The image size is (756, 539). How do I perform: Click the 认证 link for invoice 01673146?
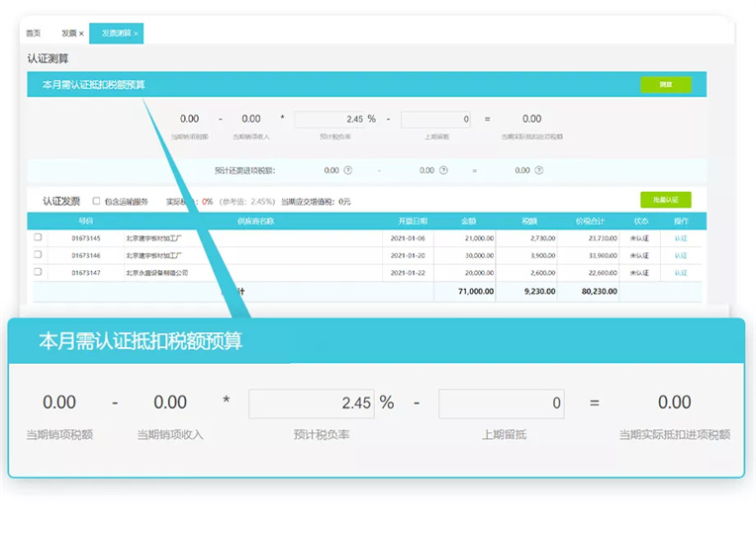(680, 255)
